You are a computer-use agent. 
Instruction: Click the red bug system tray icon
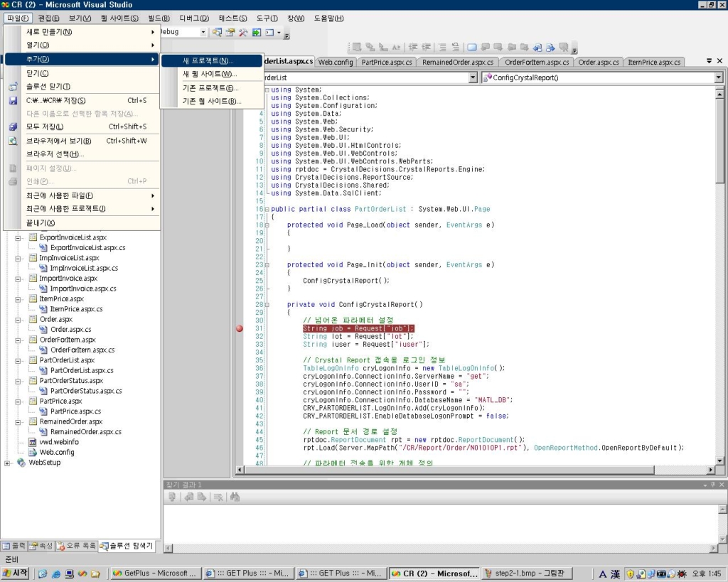(682, 574)
